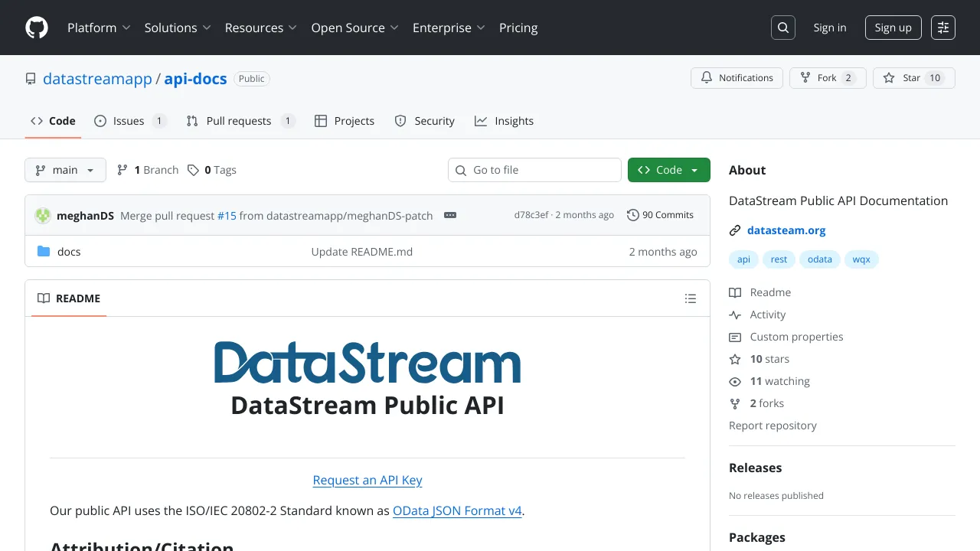Open the README outline list icon
Viewport: 980px width, 551px height.
(691, 298)
